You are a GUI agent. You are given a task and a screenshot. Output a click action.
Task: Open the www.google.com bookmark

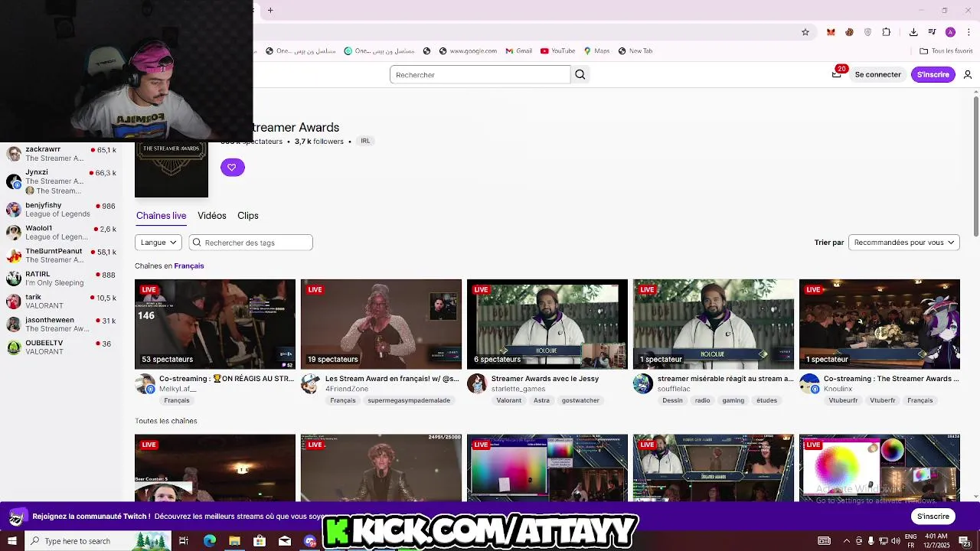click(468, 51)
